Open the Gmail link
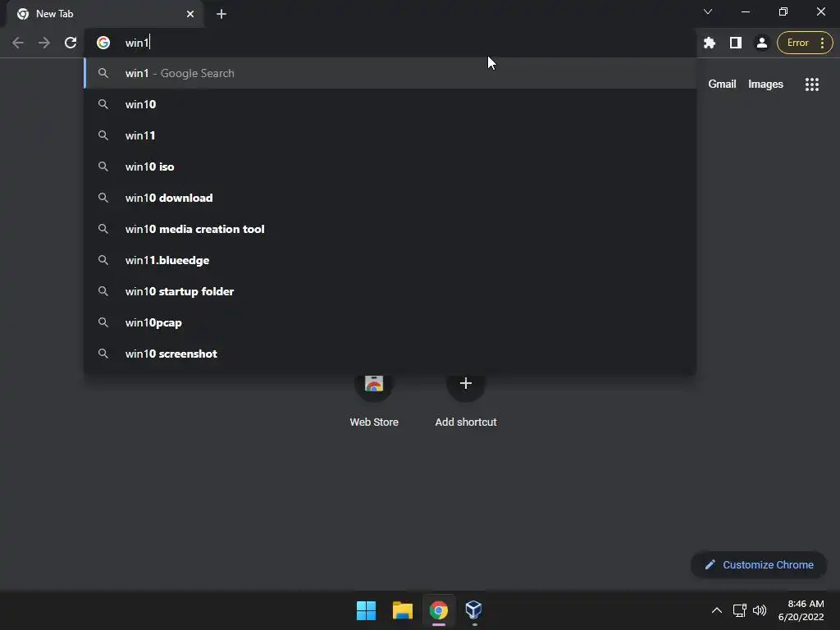 (x=722, y=84)
